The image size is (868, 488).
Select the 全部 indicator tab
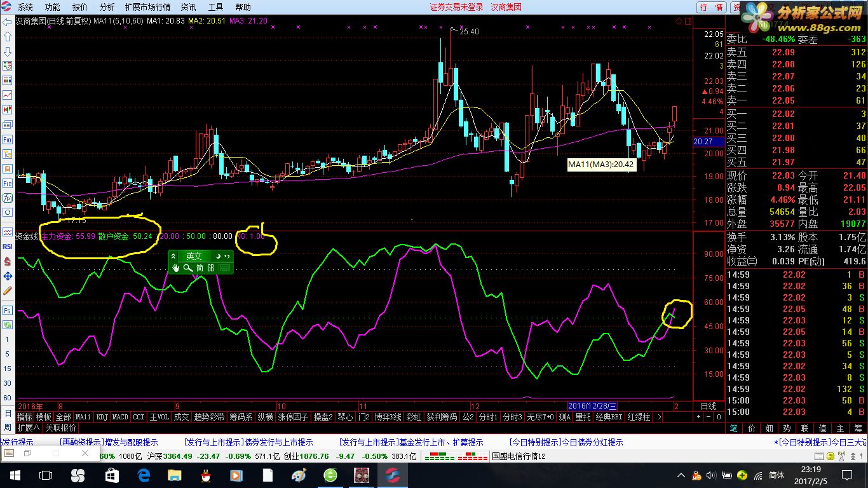click(x=63, y=417)
